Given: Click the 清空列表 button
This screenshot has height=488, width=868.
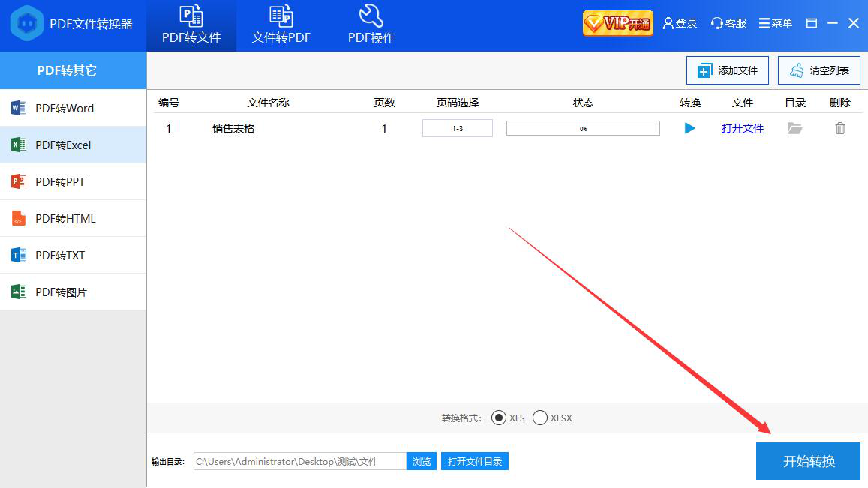Looking at the screenshot, I should 818,70.
